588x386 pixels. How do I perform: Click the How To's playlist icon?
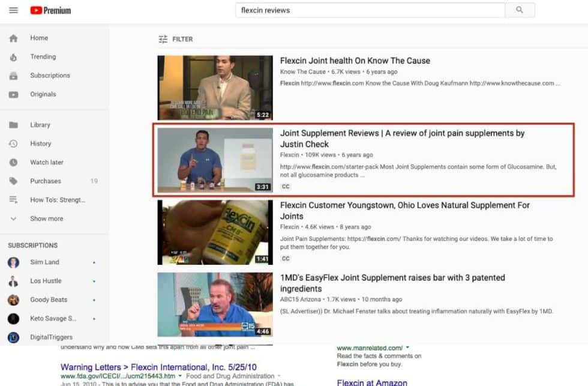point(13,200)
